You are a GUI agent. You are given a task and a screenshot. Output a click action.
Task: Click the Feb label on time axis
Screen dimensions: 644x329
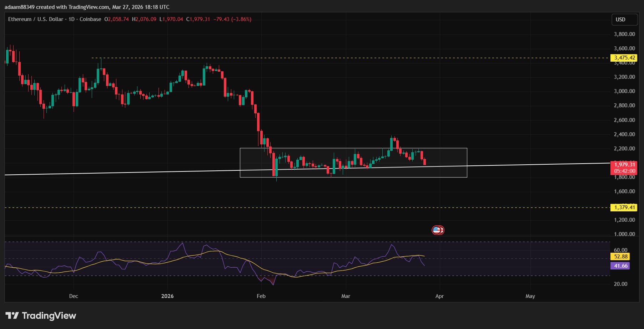pos(261,296)
